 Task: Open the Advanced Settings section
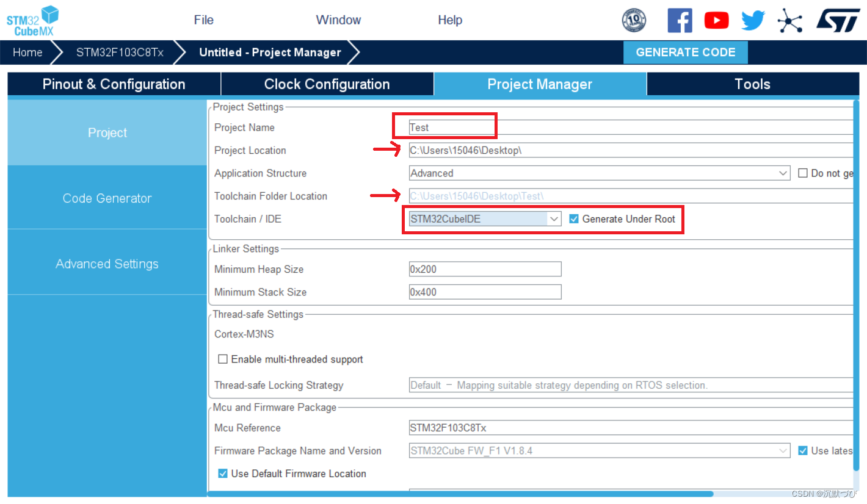click(x=107, y=264)
